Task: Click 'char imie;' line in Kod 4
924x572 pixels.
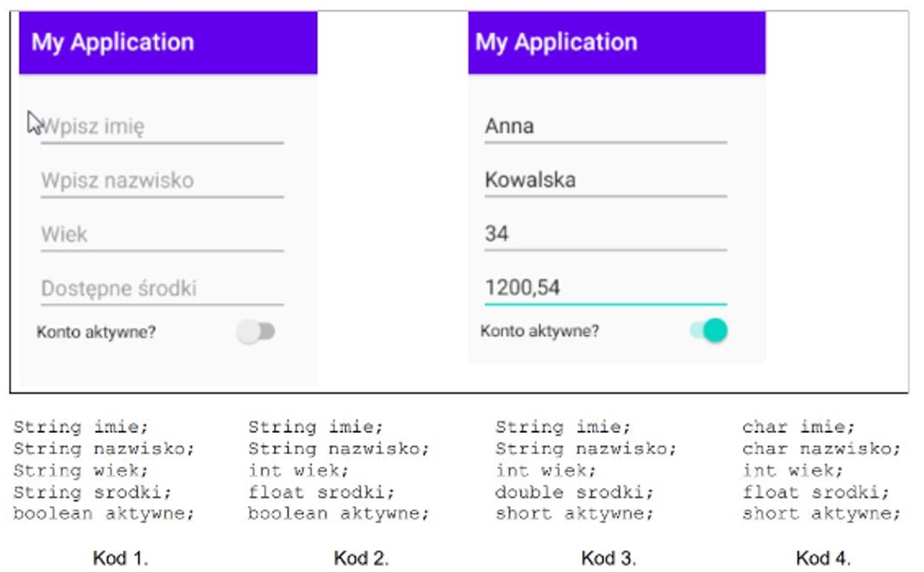Action: (798, 427)
